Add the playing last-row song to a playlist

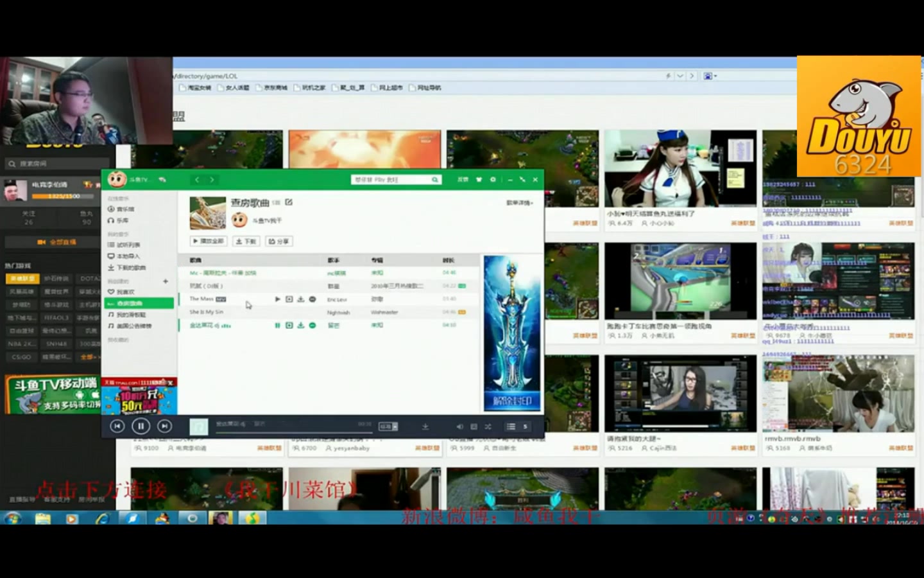(x=289, y=326)
